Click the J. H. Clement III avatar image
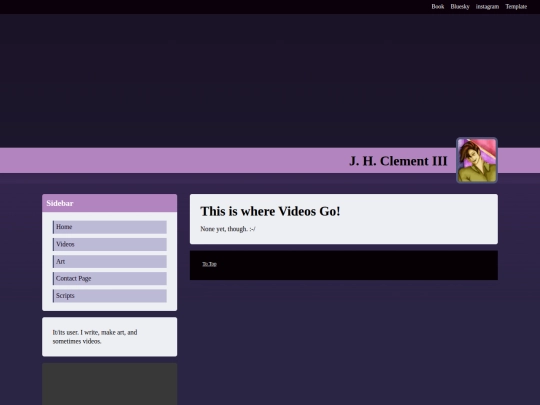540x405 pixels. [477, 160]
